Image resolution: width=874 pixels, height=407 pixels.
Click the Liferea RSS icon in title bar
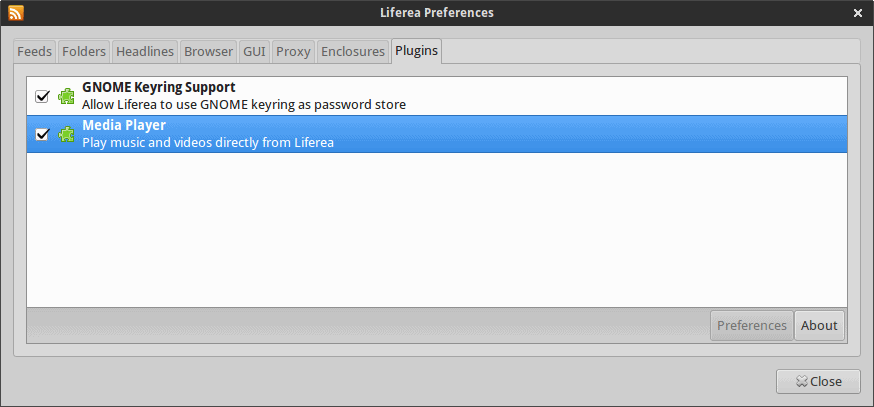16,12
